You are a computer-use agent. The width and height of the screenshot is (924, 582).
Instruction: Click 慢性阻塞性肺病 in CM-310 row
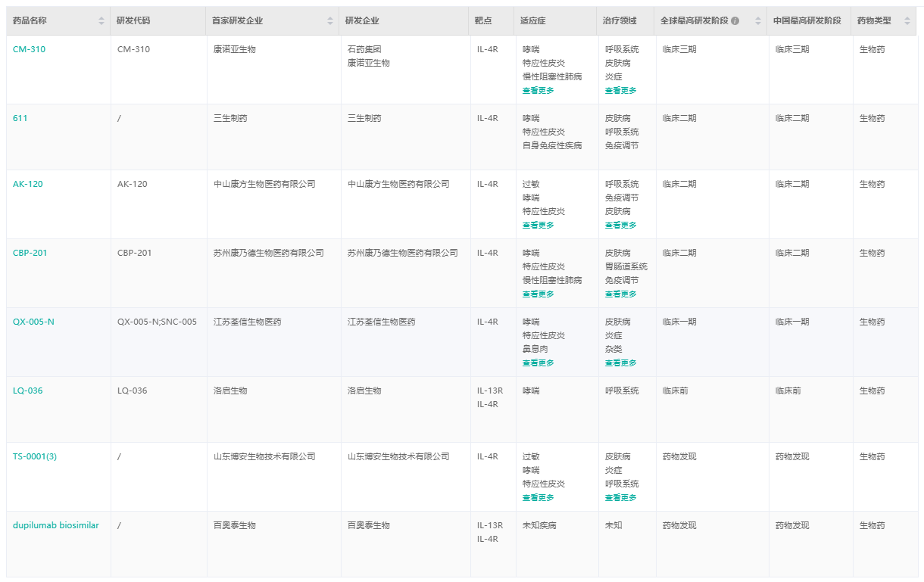tap(552, 76)
